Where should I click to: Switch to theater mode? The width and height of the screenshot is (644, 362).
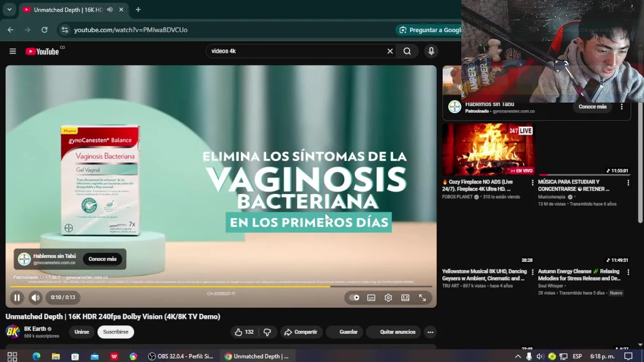pyautogui.click(x=405, y=298)
